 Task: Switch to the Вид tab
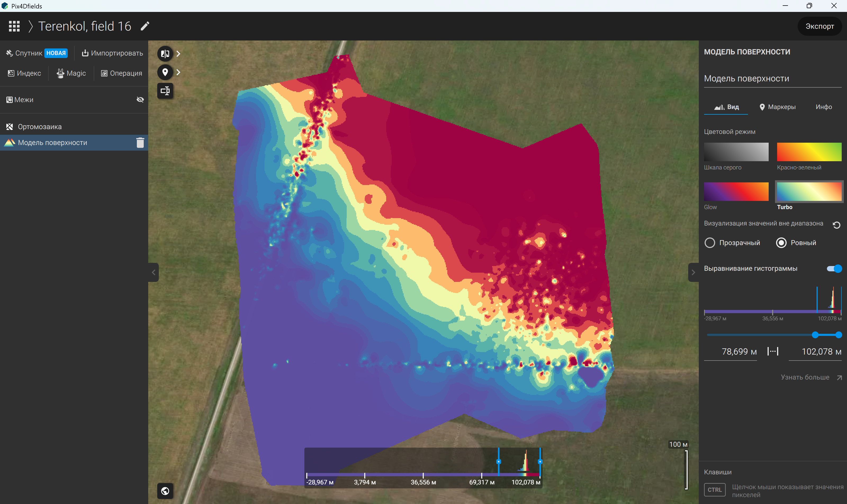point(726,107)
